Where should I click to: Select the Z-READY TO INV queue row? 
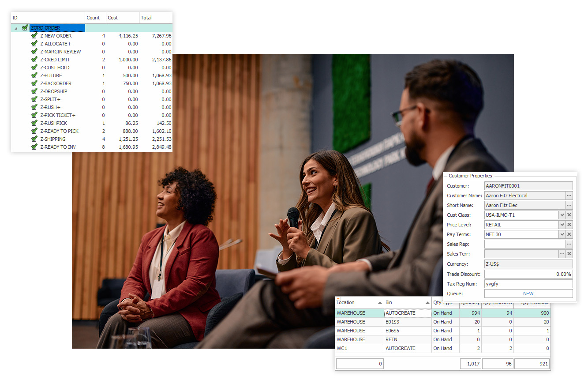58,147
